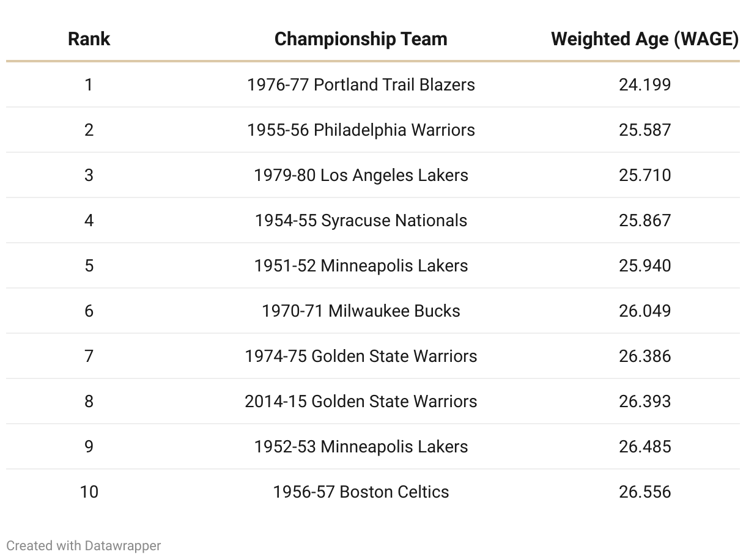746x560 pixels.
Task: Open the Created with Datawrapper link
Action: pyautogui.click(x=84, y=545)
